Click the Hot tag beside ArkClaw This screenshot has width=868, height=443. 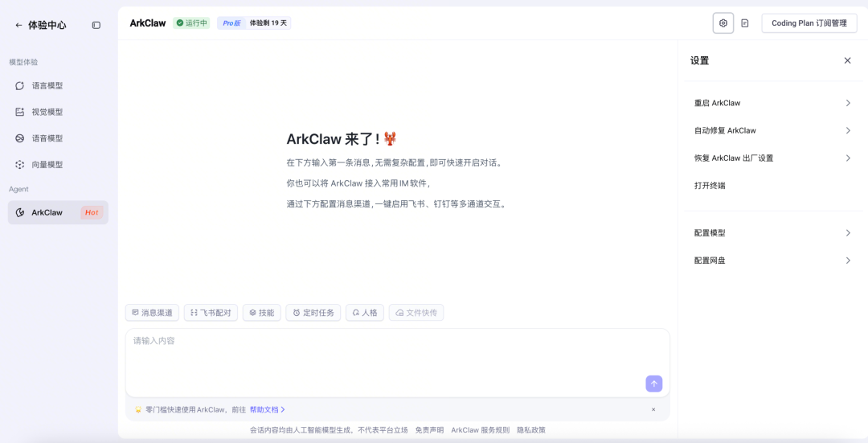(92, 212)
